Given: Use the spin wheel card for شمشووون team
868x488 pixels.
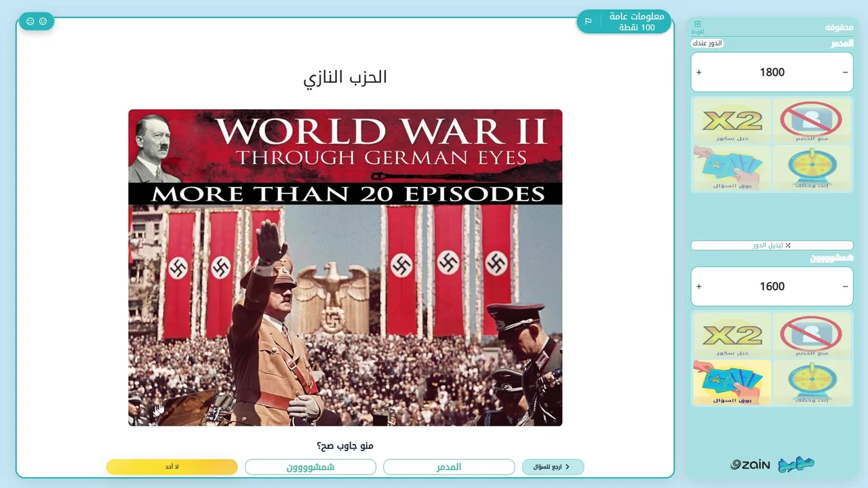Looking at the screenshot, I should coord(811,382).
